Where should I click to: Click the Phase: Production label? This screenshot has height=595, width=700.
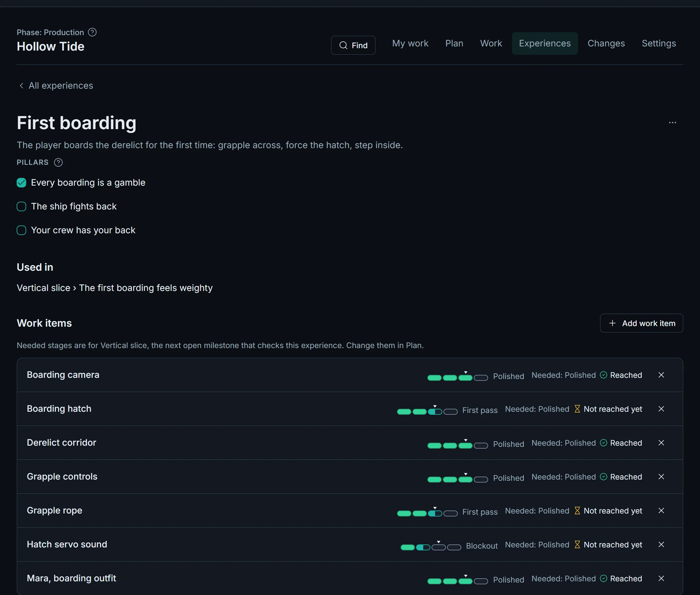(x=50, y=32)
